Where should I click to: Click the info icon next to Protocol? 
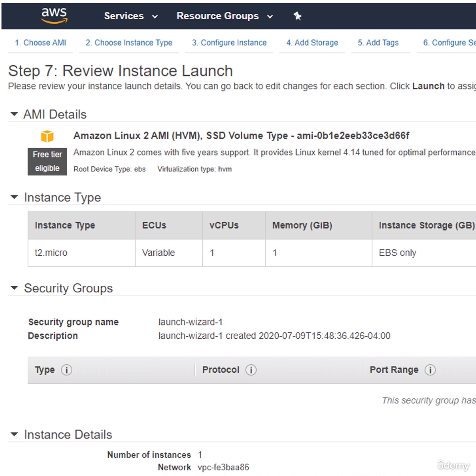[x=251, y=370]
